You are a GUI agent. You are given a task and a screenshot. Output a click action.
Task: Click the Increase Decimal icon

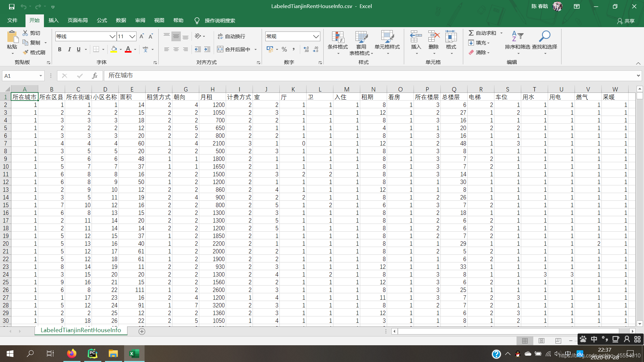coord(306,49)
